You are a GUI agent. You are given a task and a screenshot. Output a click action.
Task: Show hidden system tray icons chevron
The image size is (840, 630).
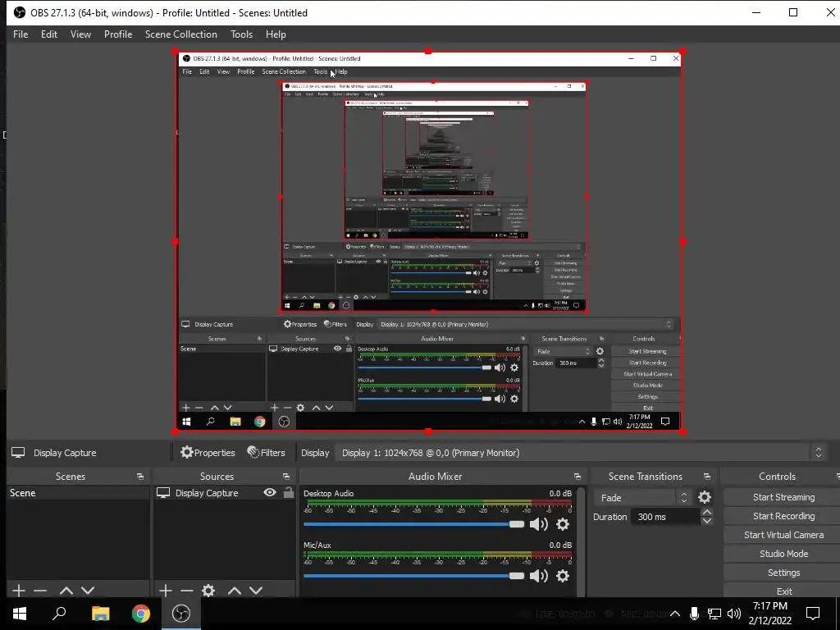coord(675,614)
